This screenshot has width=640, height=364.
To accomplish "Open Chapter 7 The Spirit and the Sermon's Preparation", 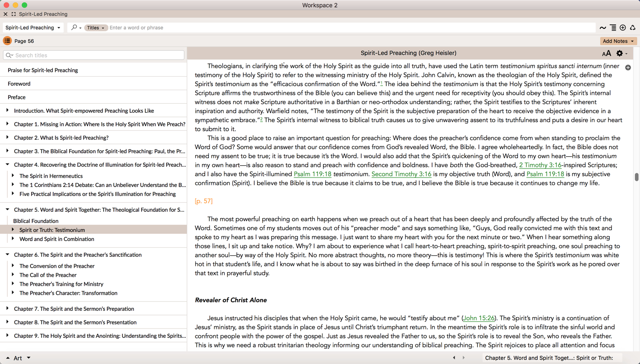I will 74,309.
